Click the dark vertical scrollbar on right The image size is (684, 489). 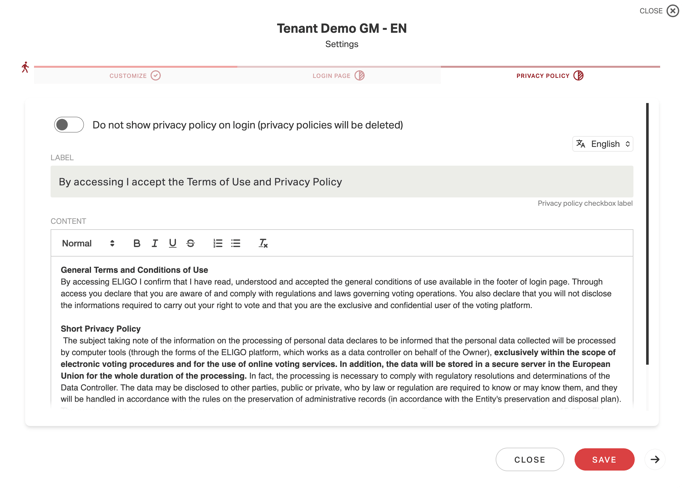click(x=647, y=234)
